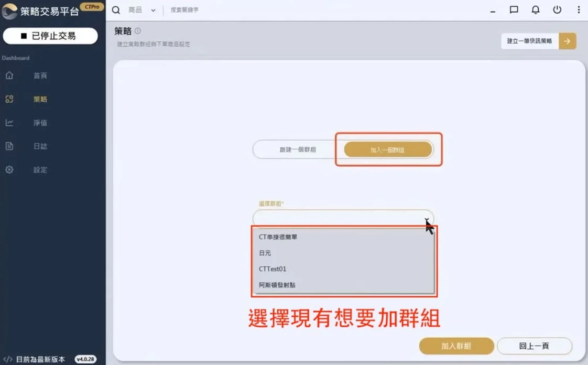588x365 pixels.
Task: Click the 加入群組 confirm button
Action: (456, 346)
